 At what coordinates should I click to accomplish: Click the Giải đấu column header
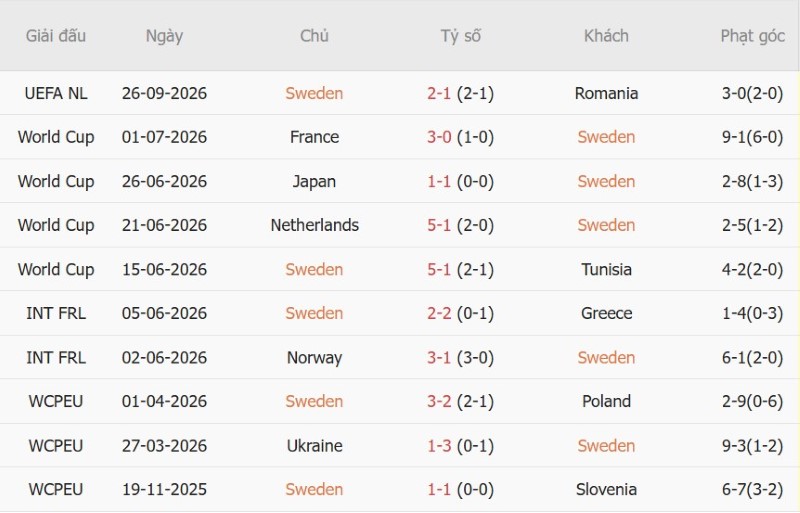pos(56,36)
